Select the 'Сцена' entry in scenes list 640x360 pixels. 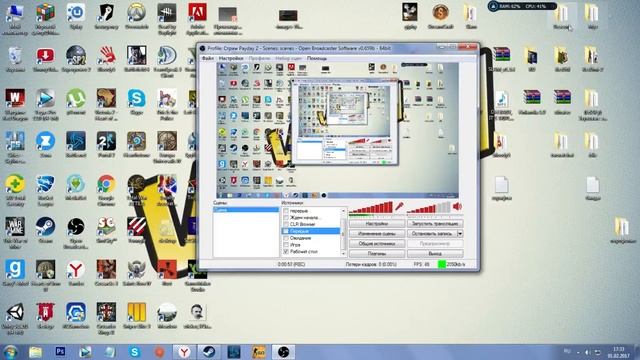246,210
